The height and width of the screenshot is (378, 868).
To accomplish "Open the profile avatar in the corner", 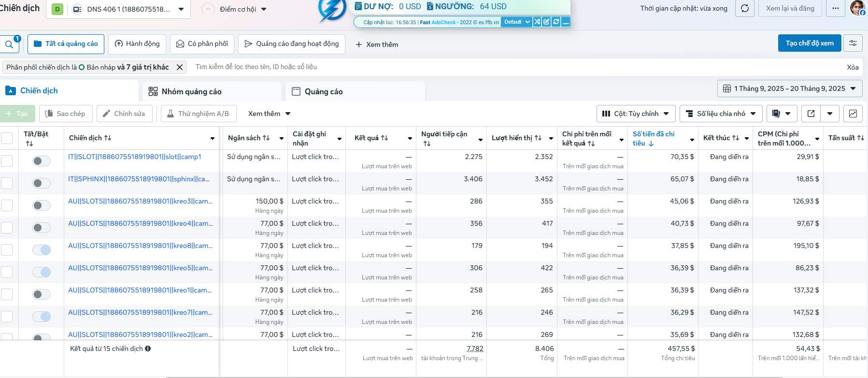I will pos(857,8).
